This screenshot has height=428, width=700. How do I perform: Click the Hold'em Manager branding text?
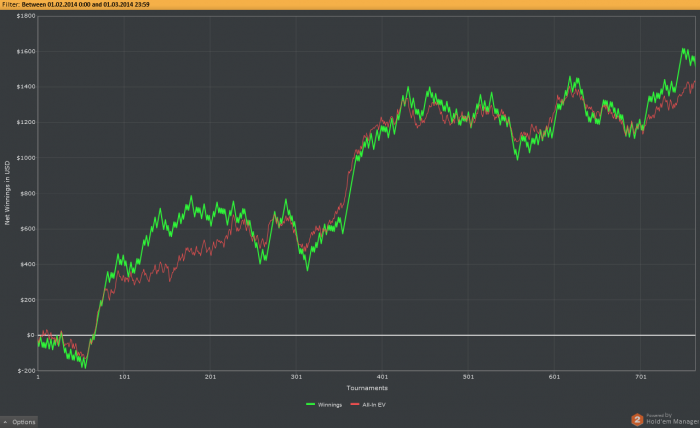pyautogui.click(x=672, y=421)
